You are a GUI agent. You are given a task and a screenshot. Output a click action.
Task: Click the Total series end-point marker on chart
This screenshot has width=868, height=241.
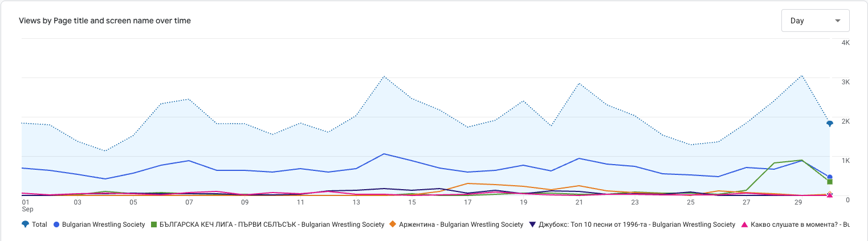[x=830, y=124]
